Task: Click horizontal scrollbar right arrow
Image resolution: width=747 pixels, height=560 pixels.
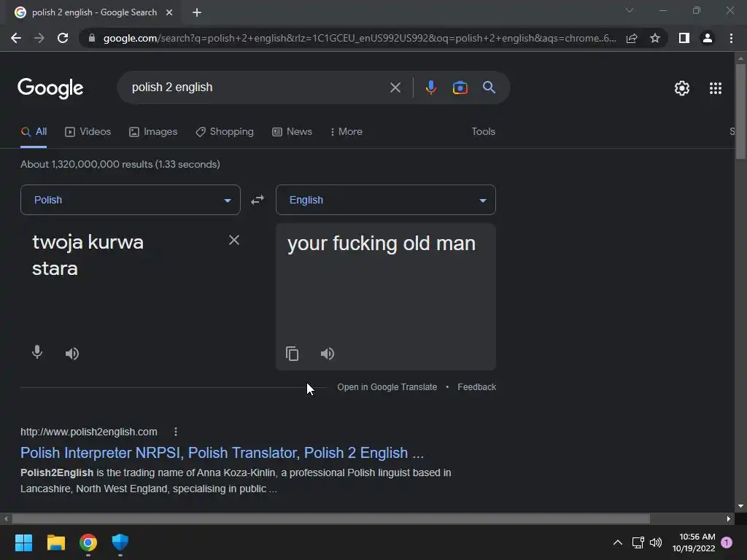Action: (729, 518)
